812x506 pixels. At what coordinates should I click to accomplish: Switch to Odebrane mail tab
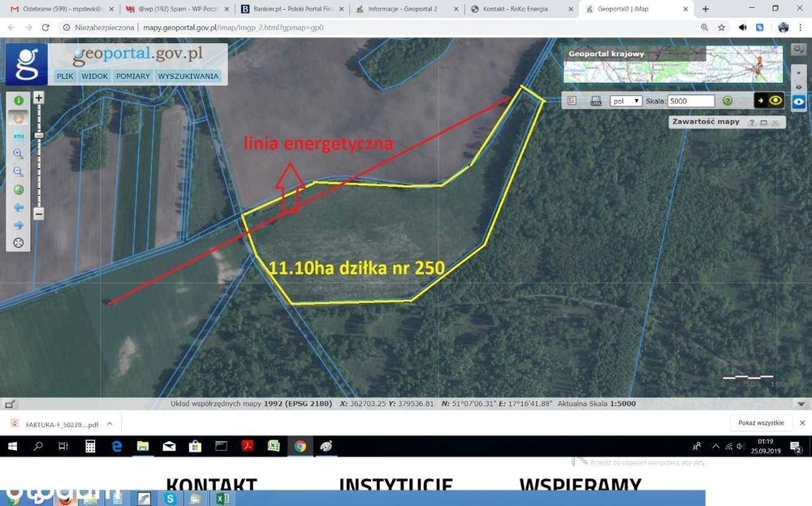click(x=63, y=9)
